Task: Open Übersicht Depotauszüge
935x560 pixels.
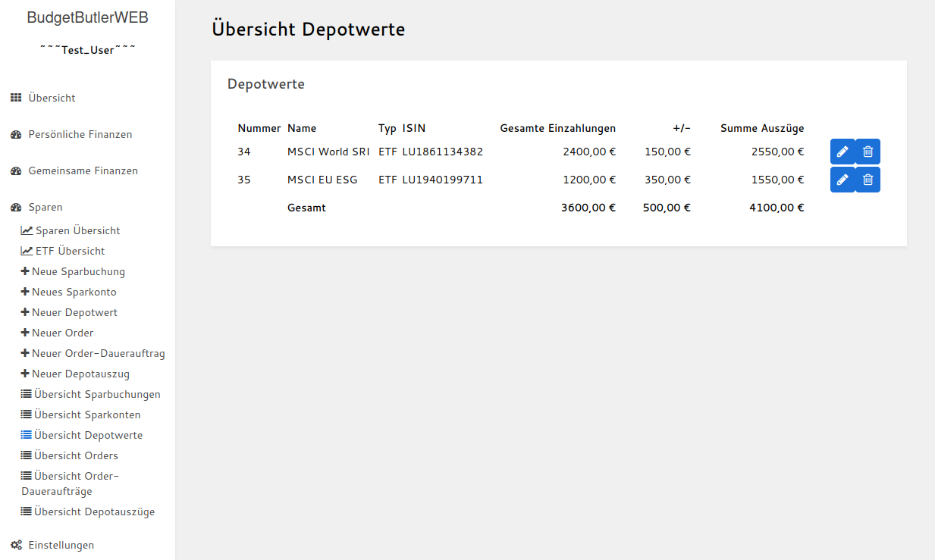Action: point(93,511)
